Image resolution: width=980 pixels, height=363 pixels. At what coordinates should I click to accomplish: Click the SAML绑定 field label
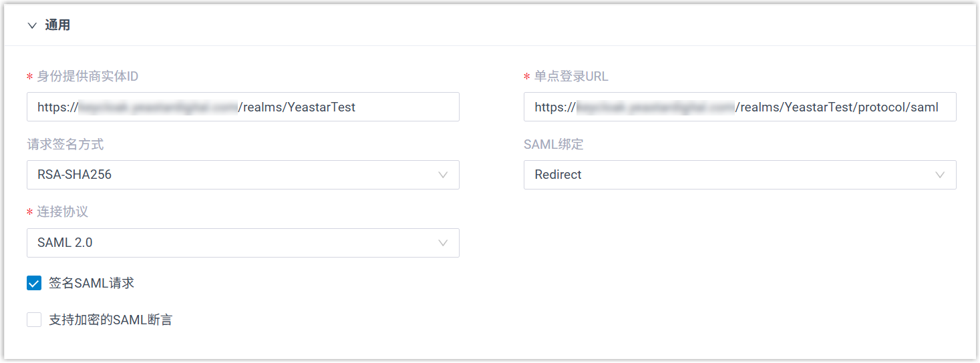[x=554, y=144]
